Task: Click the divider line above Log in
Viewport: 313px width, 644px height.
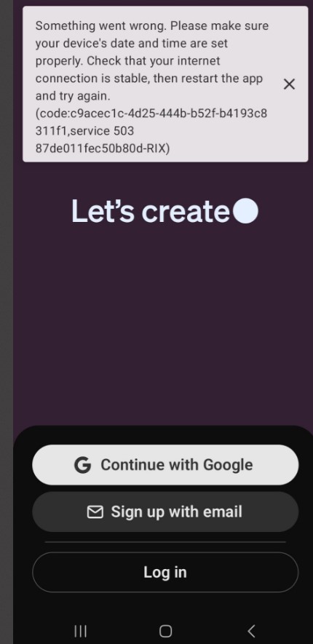Action: coord(165,542)
